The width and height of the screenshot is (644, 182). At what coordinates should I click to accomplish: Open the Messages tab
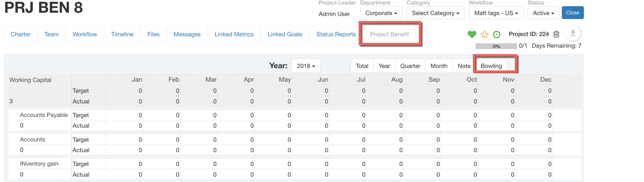(187, 34)
